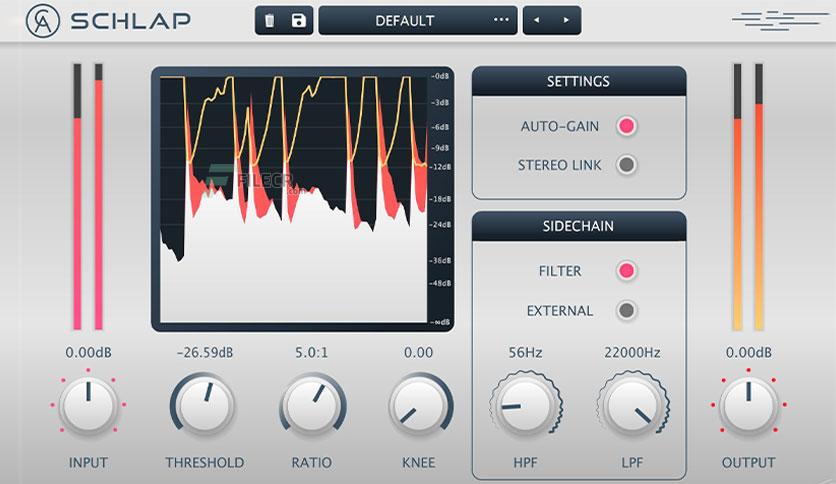836x484 pixels.
Task: Click the output value 0.00dB above OUTPUT
Action: [749, 352]
